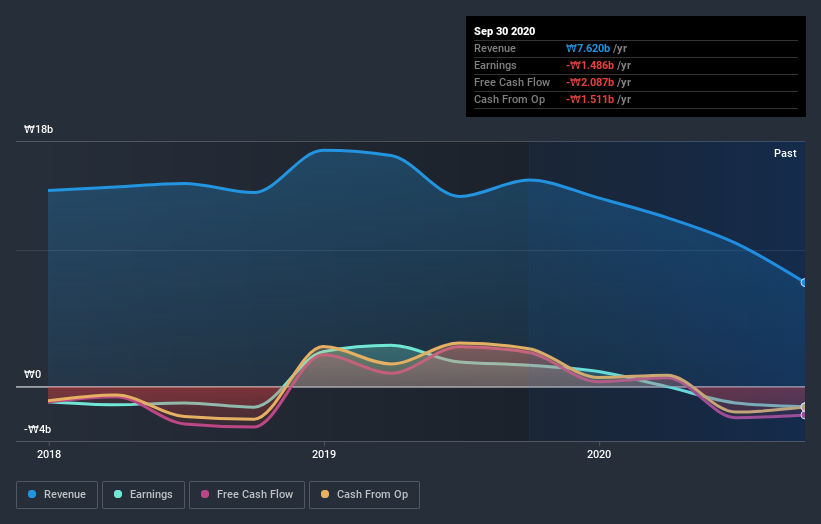
Task: Click the Revenue row label in tooltip
Action: pyautogui.click(x=495, y=48)
